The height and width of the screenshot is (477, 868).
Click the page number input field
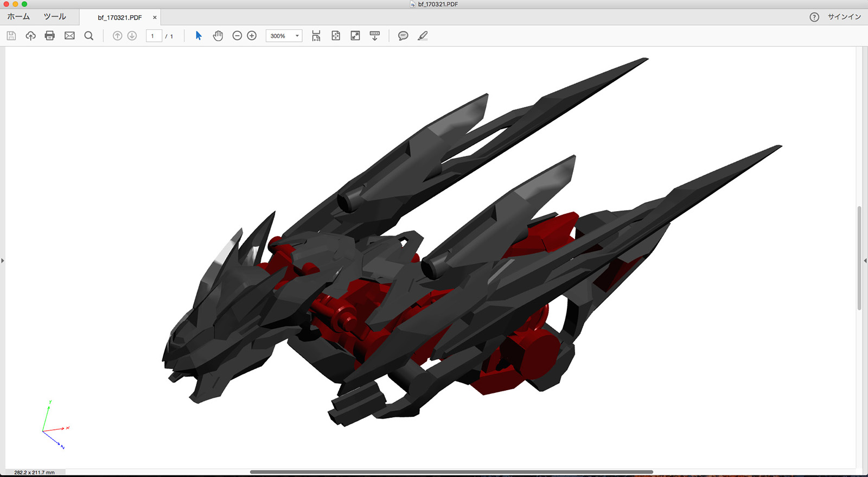pos(154,36)
